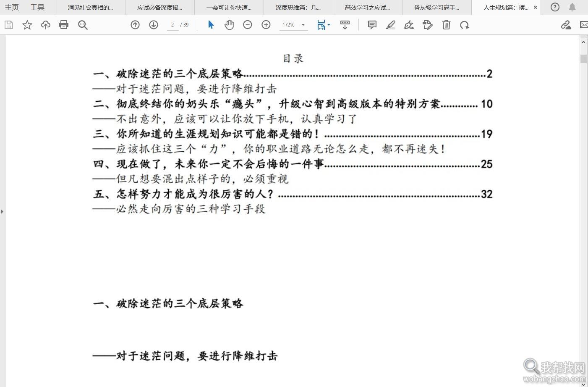Close the 人生规划篇 tab
This screenshot has height=387, width=588.
[535, 7]
